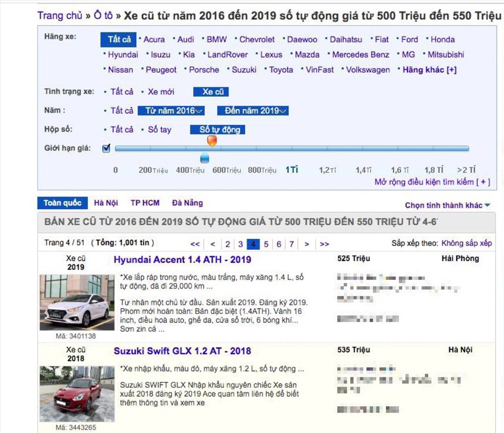Filter by Volkswagen brand
The width and height of the screenshot is (504, 433).
point(367,70)
